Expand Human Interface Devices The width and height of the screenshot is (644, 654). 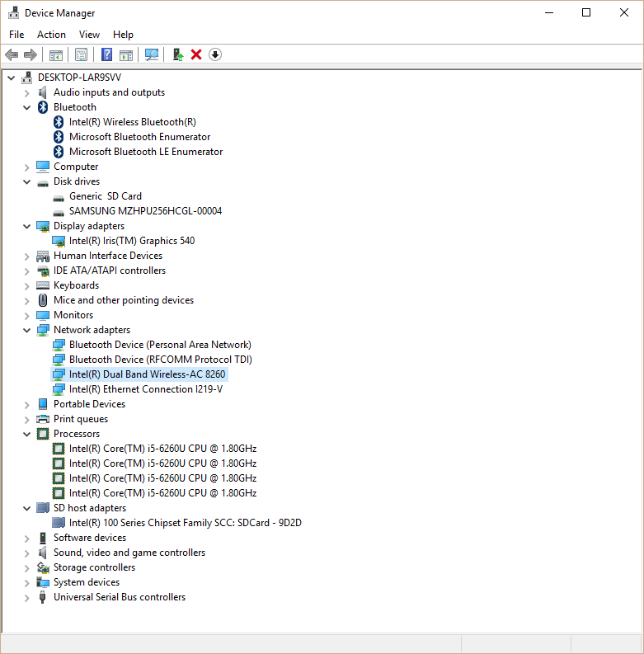tap(26, 256)
